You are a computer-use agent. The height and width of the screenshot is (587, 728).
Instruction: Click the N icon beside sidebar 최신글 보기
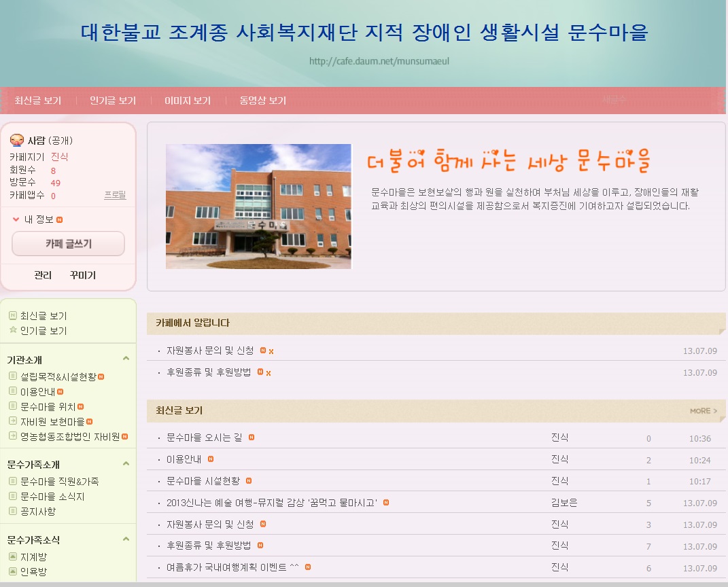13,315
